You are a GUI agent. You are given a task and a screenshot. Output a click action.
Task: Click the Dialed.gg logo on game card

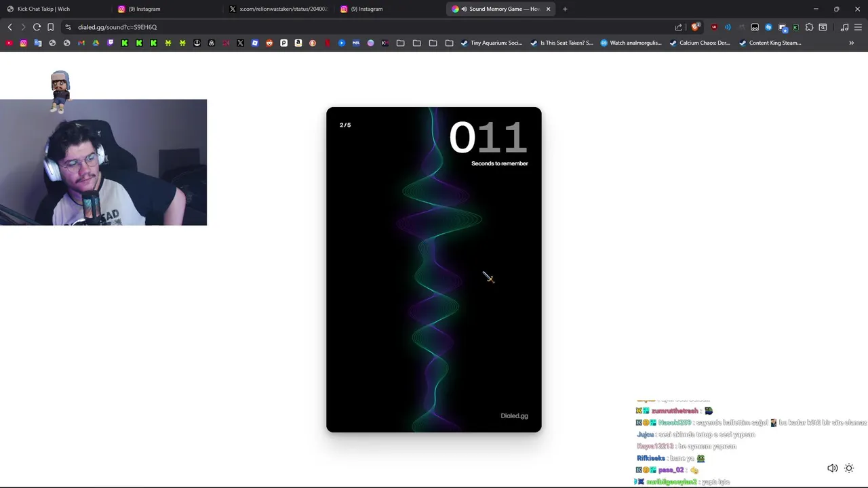tap(514, 415)
